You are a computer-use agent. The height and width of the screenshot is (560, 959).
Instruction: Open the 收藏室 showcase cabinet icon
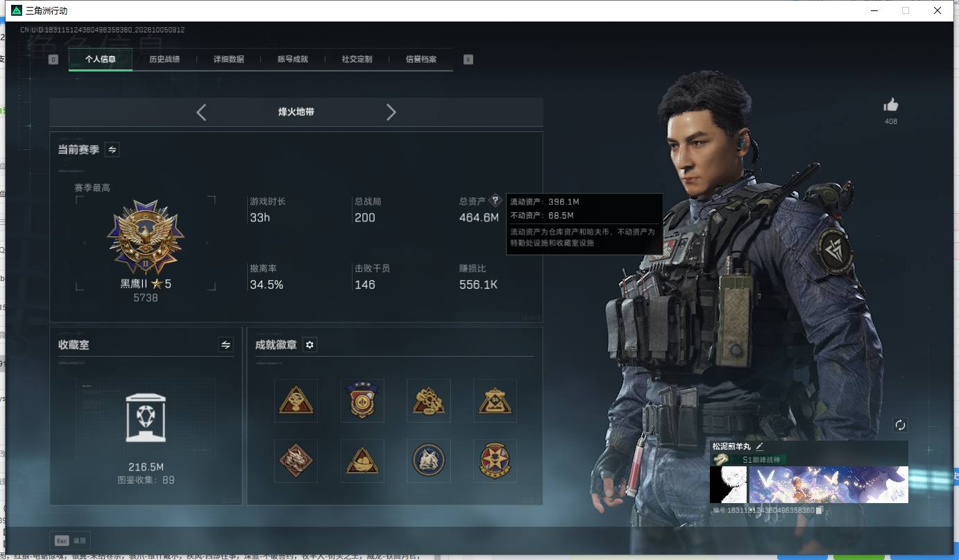point(146,416)
